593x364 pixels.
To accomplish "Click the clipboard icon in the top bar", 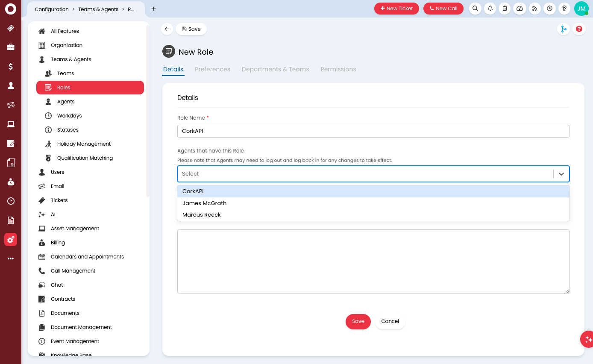I will point(505,9).
